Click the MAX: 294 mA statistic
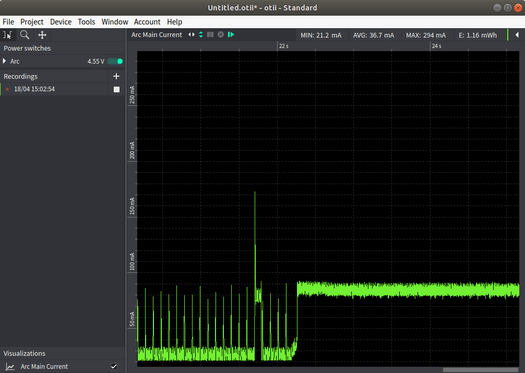Screen dimensions: 525x373 (426, 35)
